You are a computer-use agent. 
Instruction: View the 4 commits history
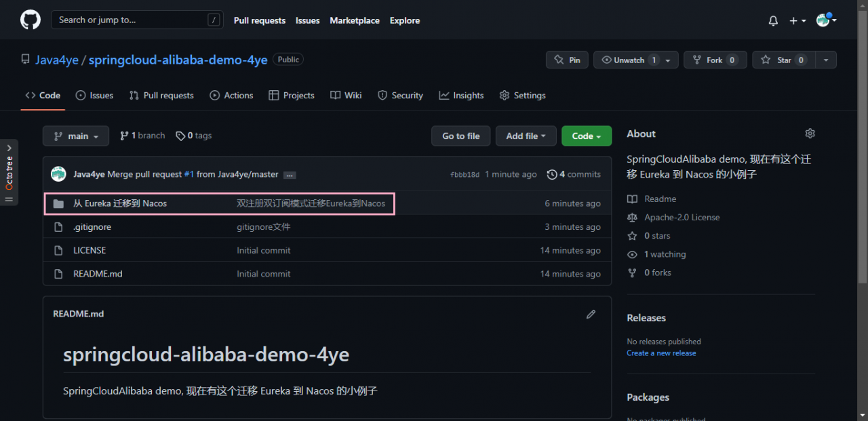coord(574,174)
